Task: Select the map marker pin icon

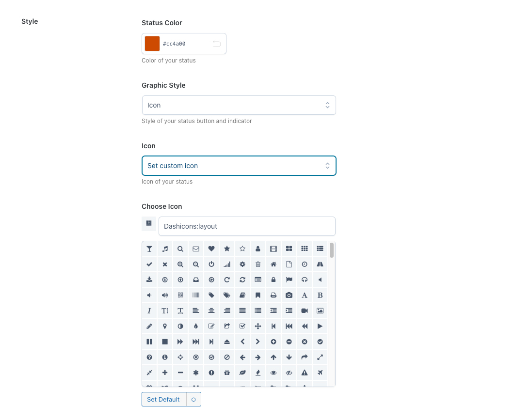Action: click(x=165, y=327)
